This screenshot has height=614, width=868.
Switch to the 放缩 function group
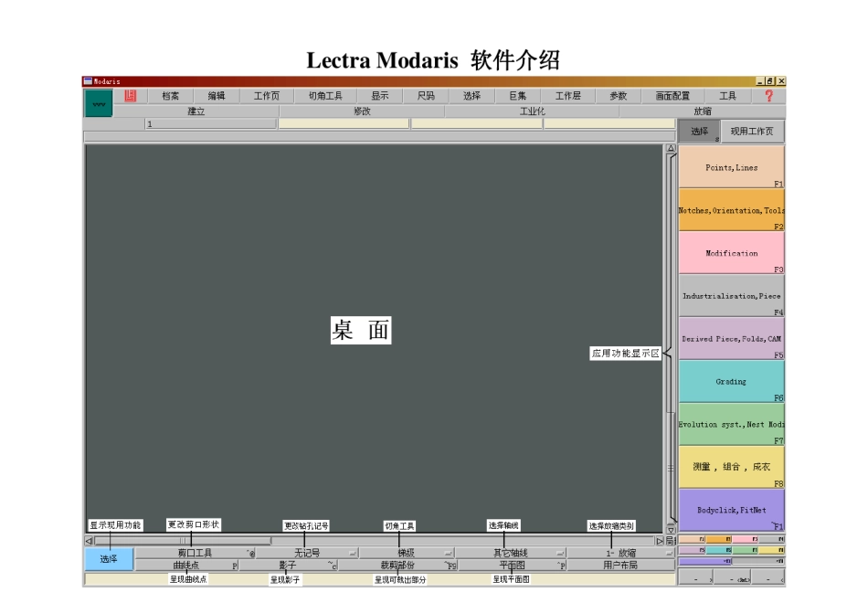(x=703, y=111)
